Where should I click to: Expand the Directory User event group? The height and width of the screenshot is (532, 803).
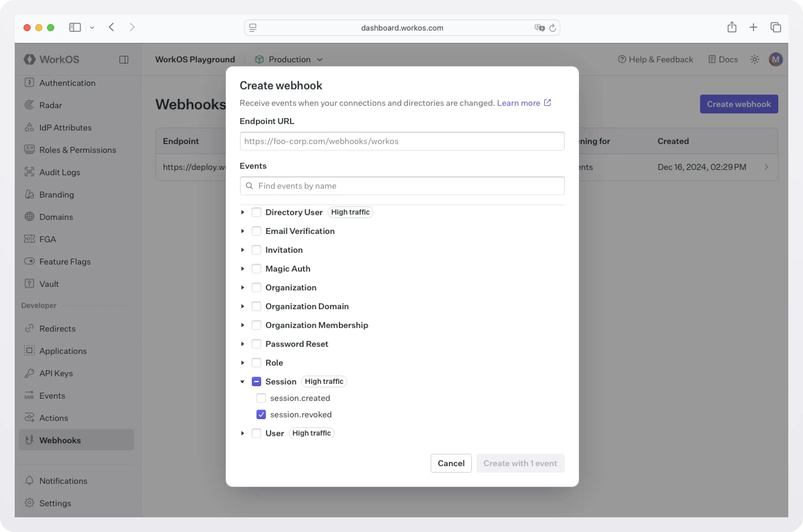coord(242,212)
